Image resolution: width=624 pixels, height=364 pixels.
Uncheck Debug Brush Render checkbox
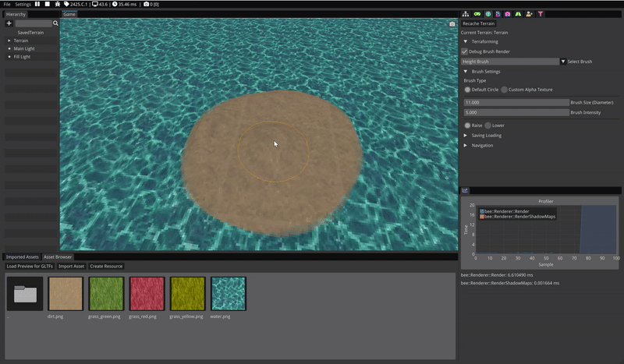click(x=465, y=51)
